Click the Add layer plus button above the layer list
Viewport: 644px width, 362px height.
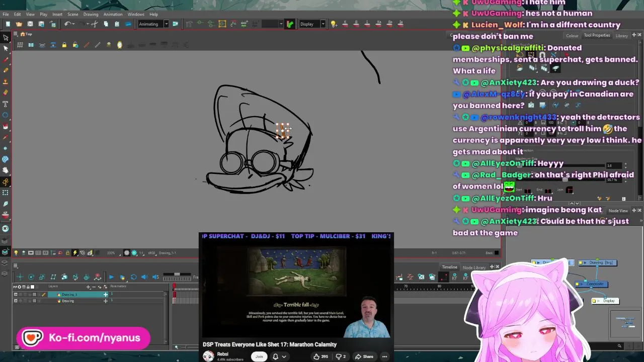(x=89, y=287)
